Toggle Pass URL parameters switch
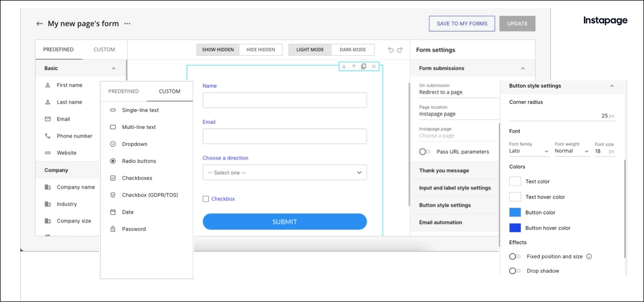Viewport: 644px width, 302px height. pos(425,152)
